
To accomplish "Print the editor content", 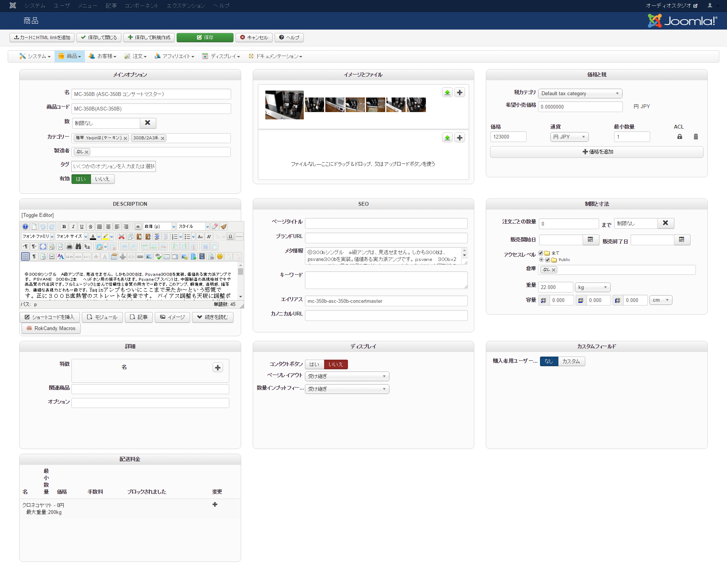I will (70, 246).
